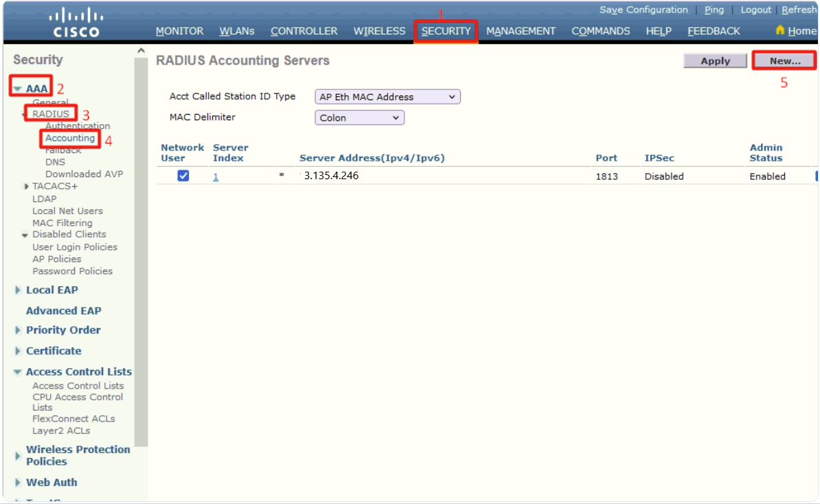Image resolution: width=820 pixels, height=504 pixels.
Task: Open the WIRELESS menu
Action: click(379, 32)
